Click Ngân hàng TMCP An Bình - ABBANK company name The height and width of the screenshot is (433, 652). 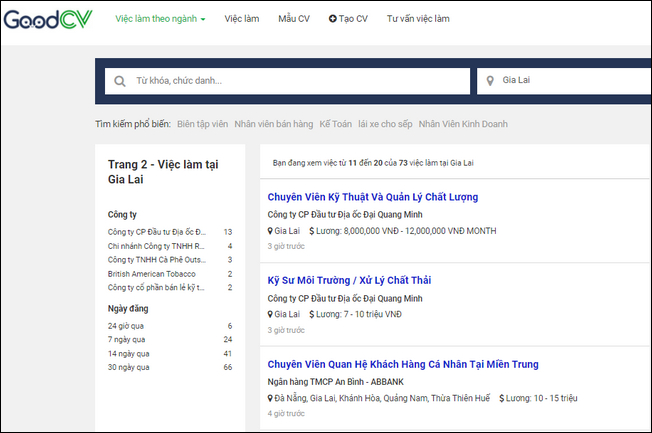tap(336, 382)
